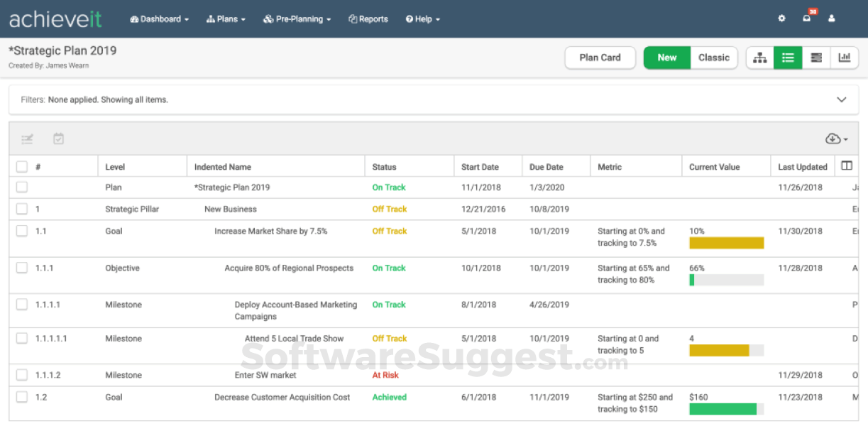The height and width of the screenshot is (426, 868).
Task: Open the Pre-Planning menu
Action: click(297, 19)
